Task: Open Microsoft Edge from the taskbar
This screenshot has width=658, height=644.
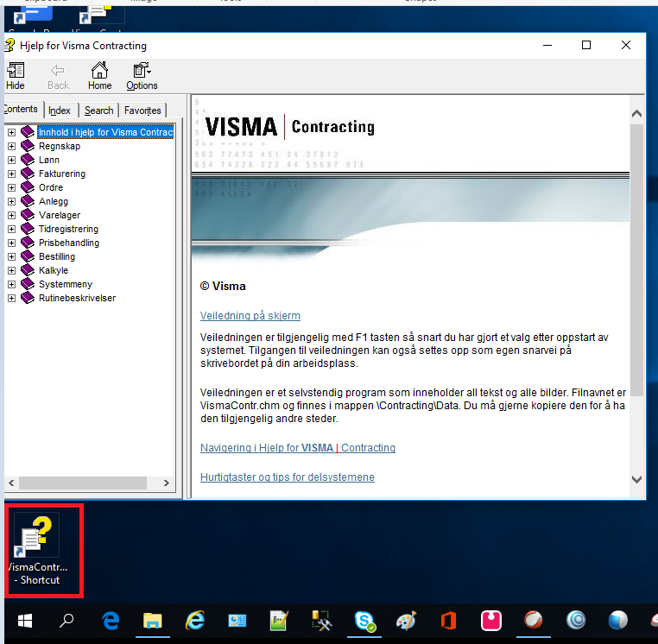Action: click(x=111, y=621)
